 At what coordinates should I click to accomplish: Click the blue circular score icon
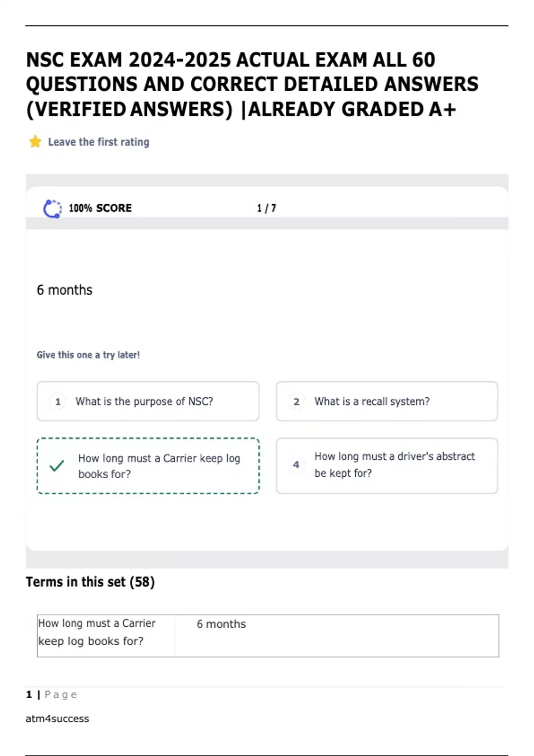(52, 209)
